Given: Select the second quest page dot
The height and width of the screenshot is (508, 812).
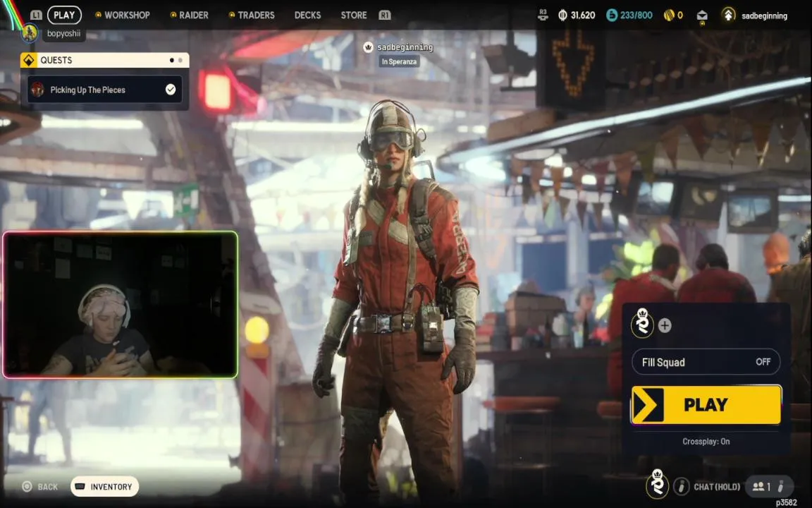Looking at the screenshot, I should point(180,60).
